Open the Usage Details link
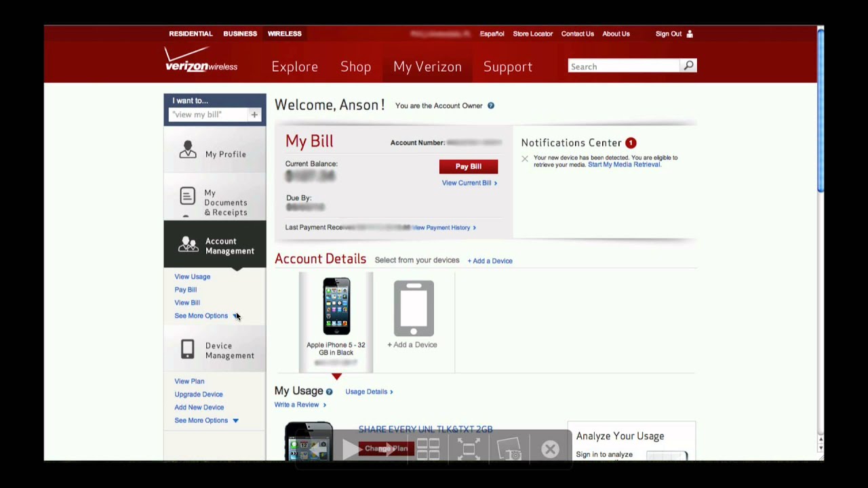868x488 pixels. point(369,392)
